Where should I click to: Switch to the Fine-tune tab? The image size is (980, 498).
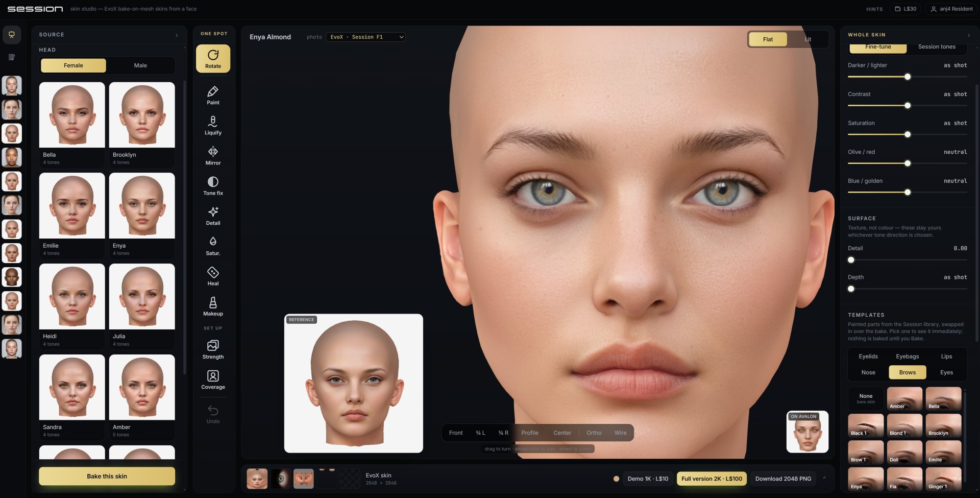pos(878,47)
